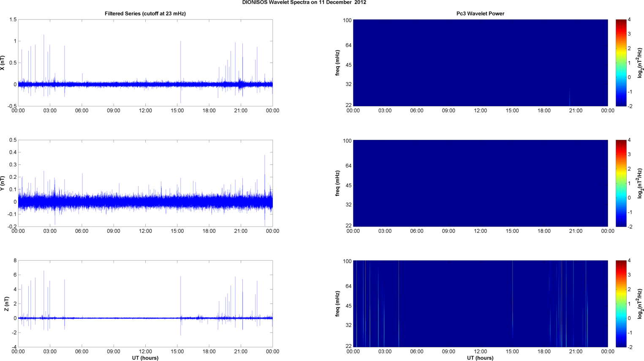644x361 pixels.
Task: Click the 'freq (mHz)' label of top spectrogram
Action: point(338,63)
